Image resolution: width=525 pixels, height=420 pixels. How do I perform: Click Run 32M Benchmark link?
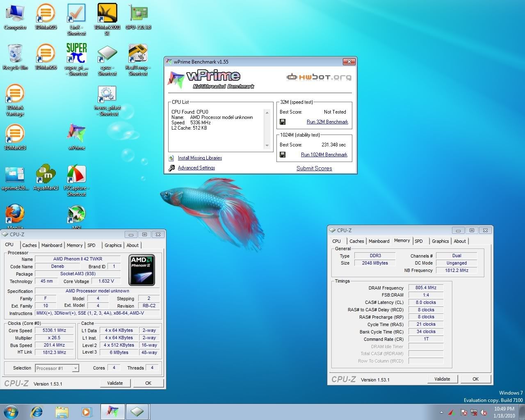coord(327,122)
